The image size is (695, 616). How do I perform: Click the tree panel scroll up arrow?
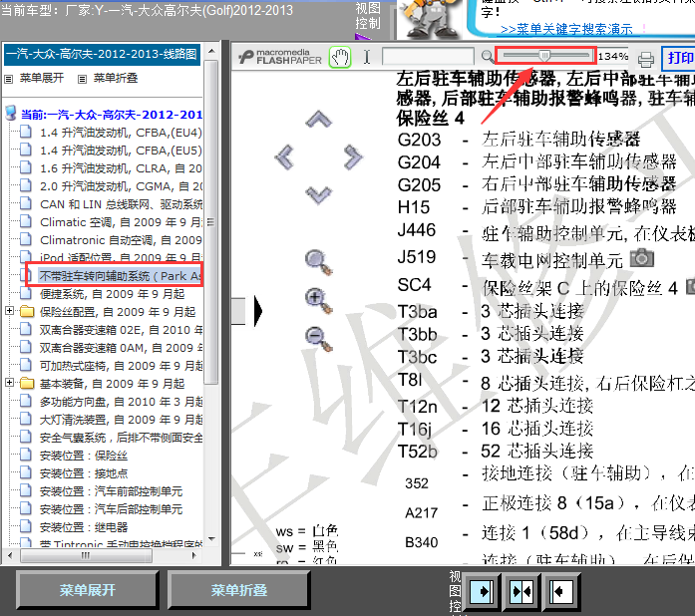coord(211,51)
